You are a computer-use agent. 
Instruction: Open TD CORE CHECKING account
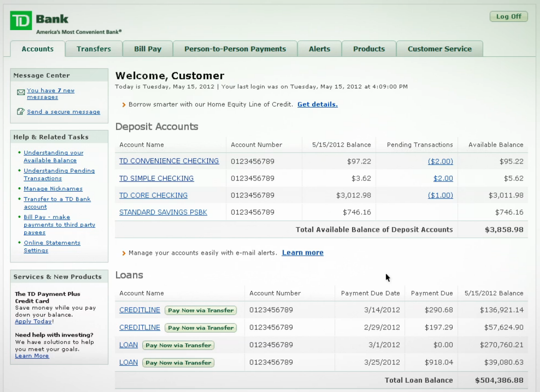pyautogui.click(x=153, y=195)
